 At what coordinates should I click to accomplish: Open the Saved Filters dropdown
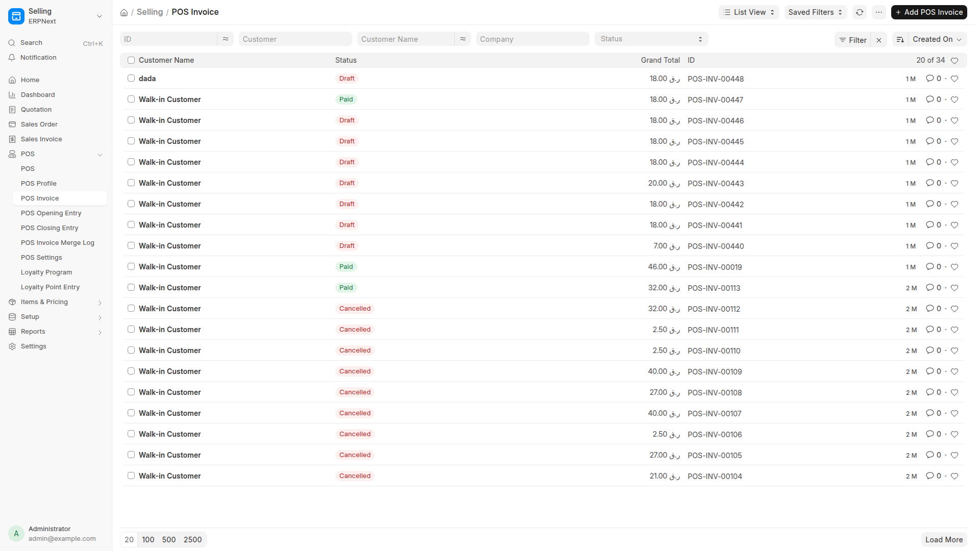tap(816, 12)
